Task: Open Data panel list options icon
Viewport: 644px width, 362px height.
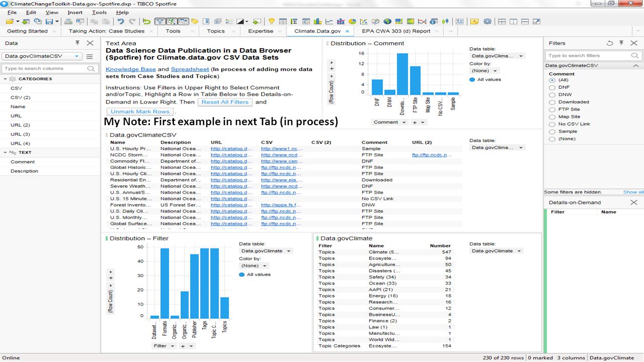Action: coord(90,56)
